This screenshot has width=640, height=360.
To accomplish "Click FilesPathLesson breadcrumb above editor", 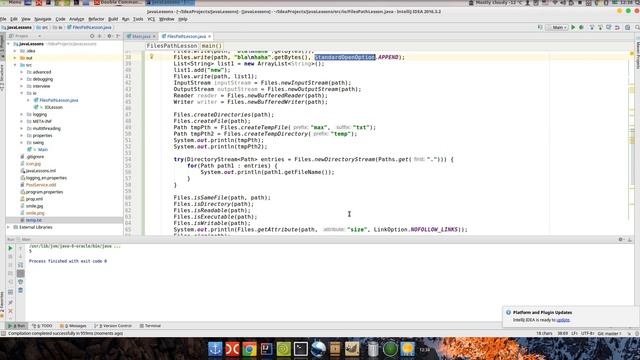I will click(x=172, y=46).
